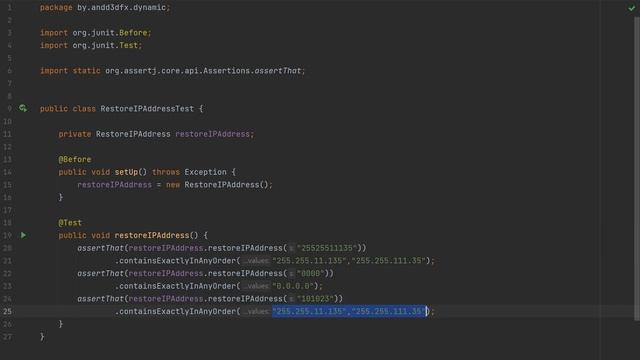
Task: Click new RestoreIPAddress() constructor call
Action: coord(217,184)
